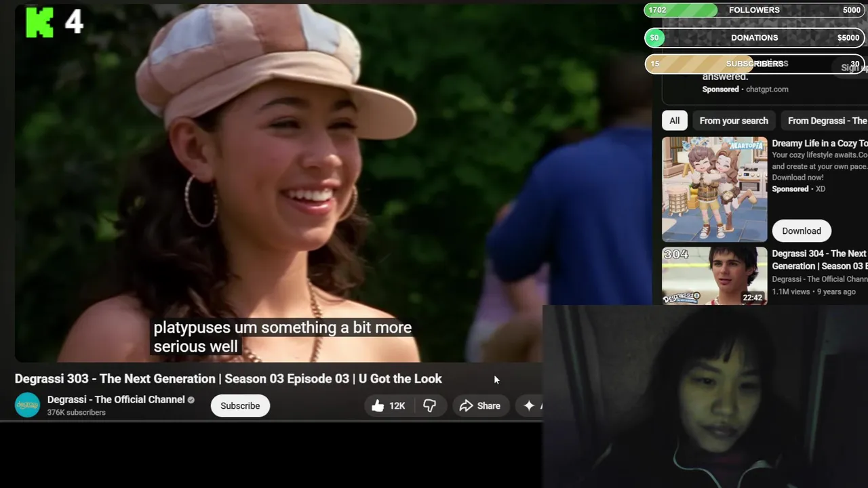The image size is (868, 488).
Task: Click the '12K' like count
Action: click(397, 406)
